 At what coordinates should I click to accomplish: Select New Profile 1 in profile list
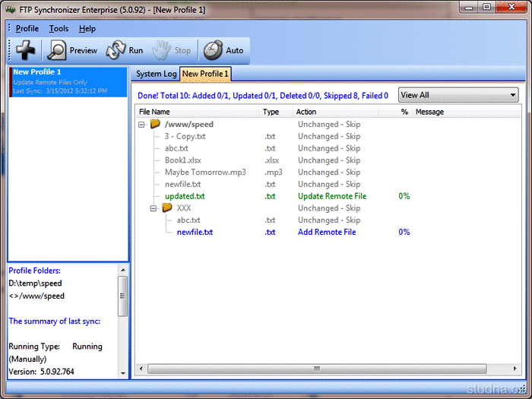click(68, 81)
